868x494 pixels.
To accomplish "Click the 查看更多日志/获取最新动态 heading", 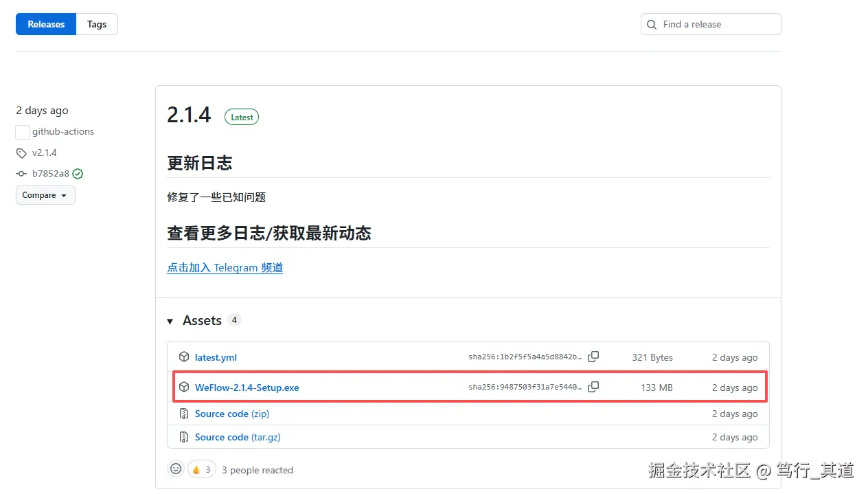I will point(269,233).
